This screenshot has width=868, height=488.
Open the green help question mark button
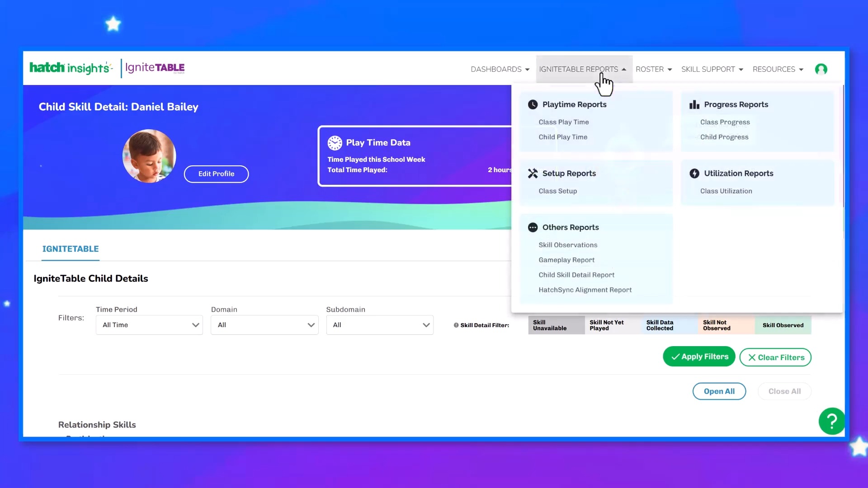(831, 421)
